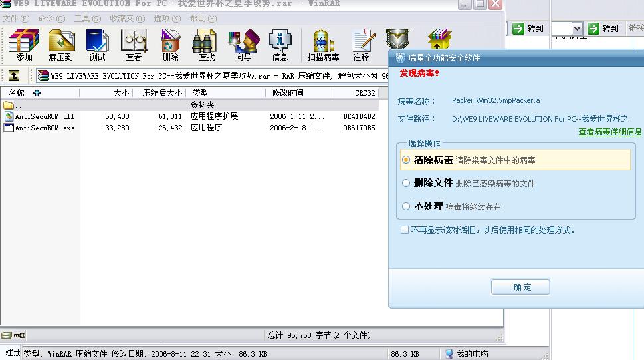The width and height of the screenshot is (644, 360).
Task: Click the 总计 96,768 字节 status text
Action: (x=319, y=335)
